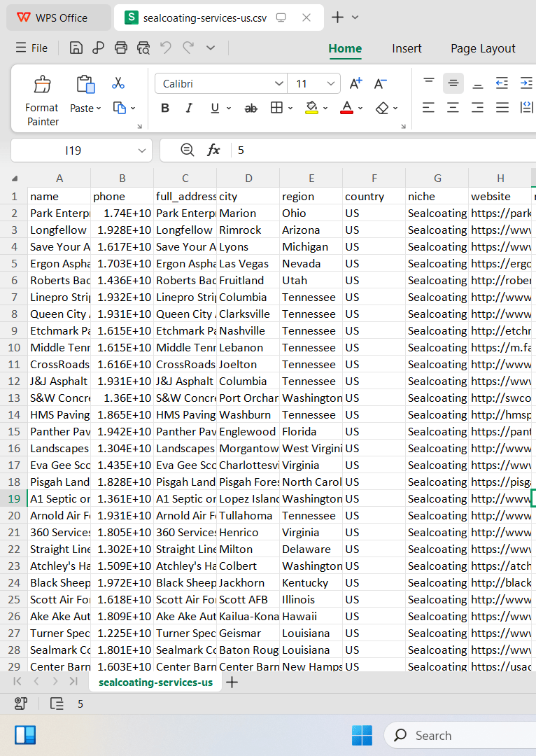Click the Increase Font Size icon
Viewport: 536px width, 756px height.
click(355, 83)
